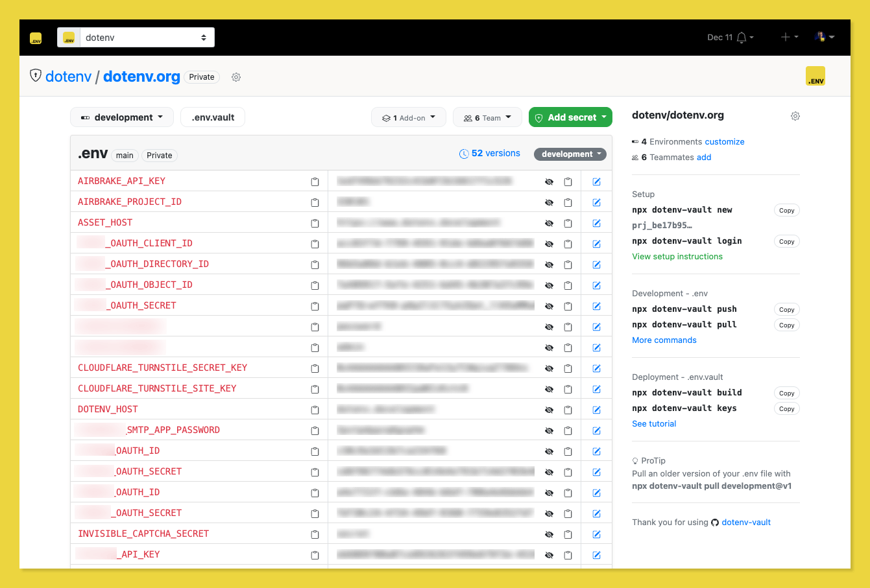Copy the npx dotenv-vault build command
Image resolution: width=870 pixels, height=588 pixels.
point(786,394)
